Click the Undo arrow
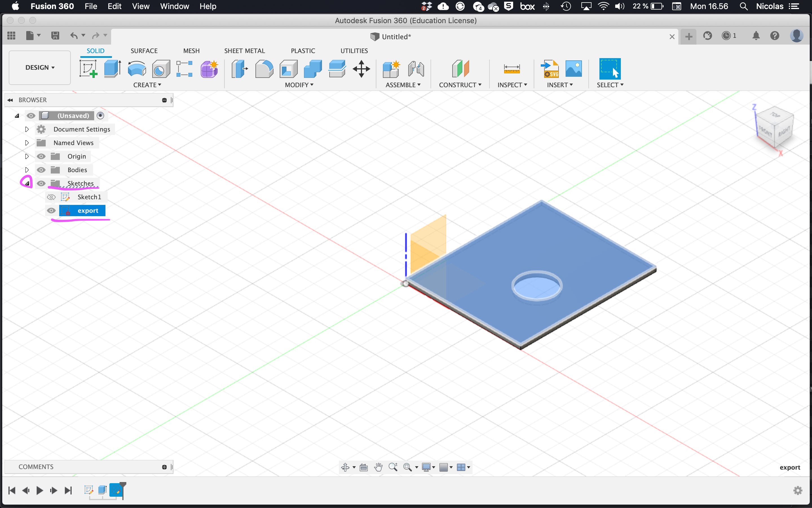Screen dimensions: 812x508 pos(74,35)
